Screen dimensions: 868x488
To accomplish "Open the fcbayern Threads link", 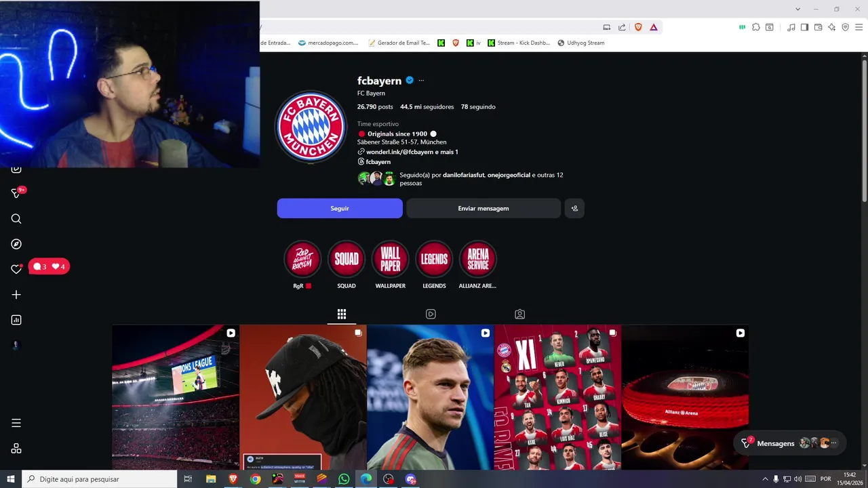I will tap(378, 162).
